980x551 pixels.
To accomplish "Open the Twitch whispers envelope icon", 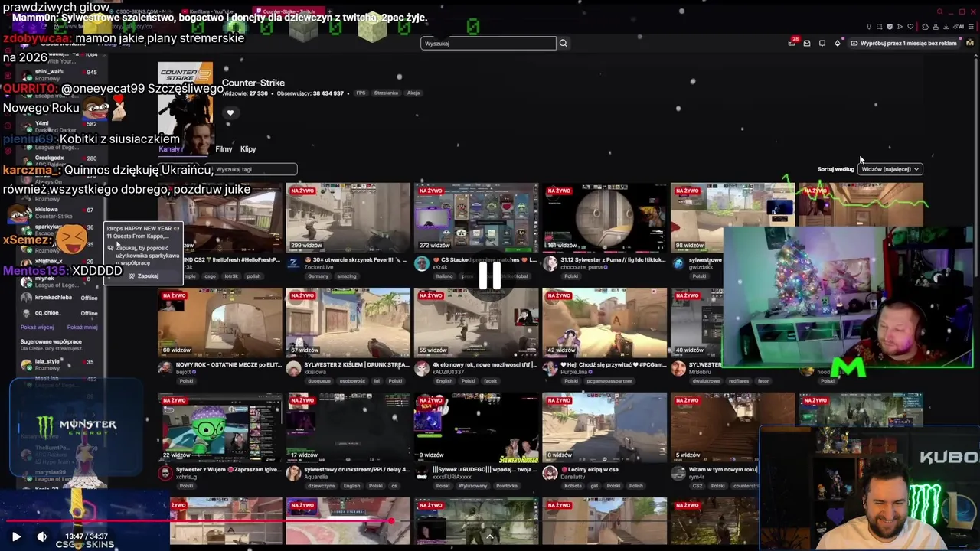I will pyautogui.click(x=807, y=44).
